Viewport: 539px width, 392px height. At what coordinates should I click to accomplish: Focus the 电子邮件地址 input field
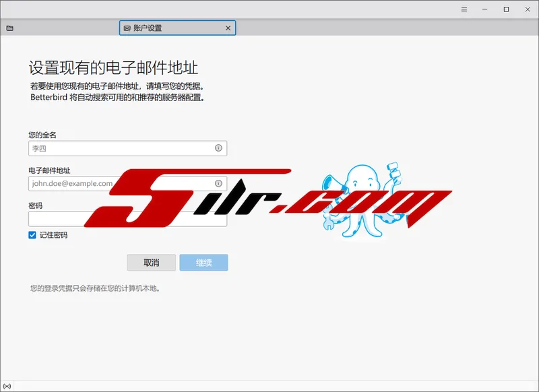[x=127, y=183]
